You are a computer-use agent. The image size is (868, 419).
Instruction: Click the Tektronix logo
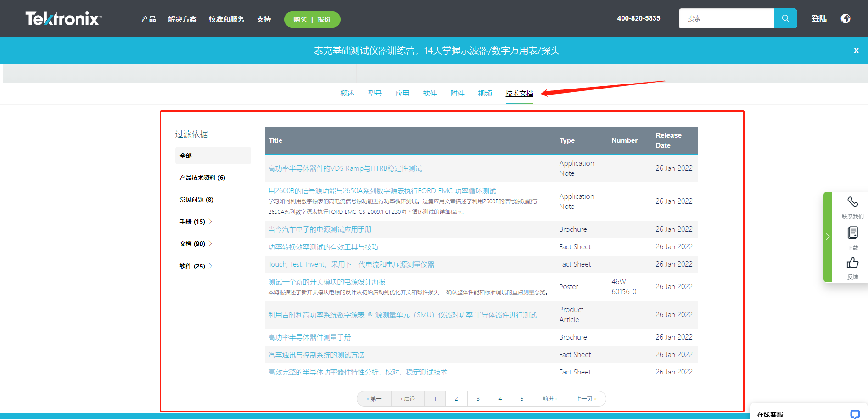[x=63, y=19]
